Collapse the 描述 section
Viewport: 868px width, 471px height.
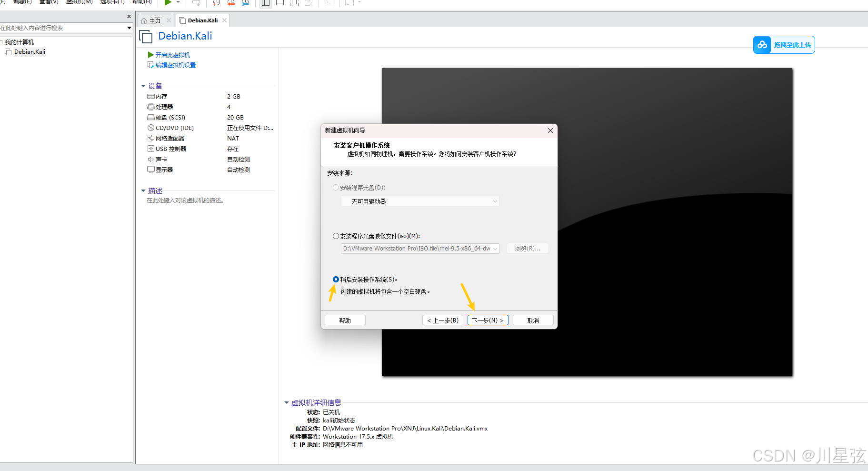[x=143, y=191]
